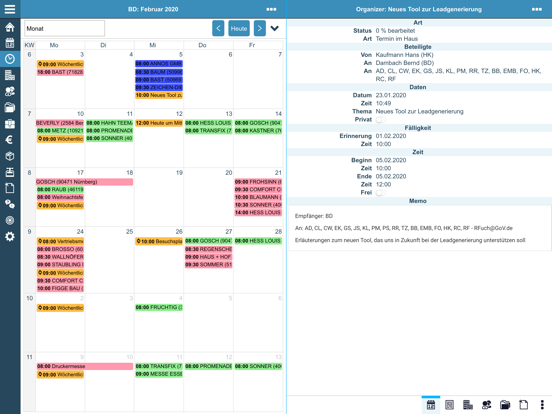552x414 pixels.
Task: Select the greyed-out second icon in bottom toolbar
Action: click(x=449, y=405)
